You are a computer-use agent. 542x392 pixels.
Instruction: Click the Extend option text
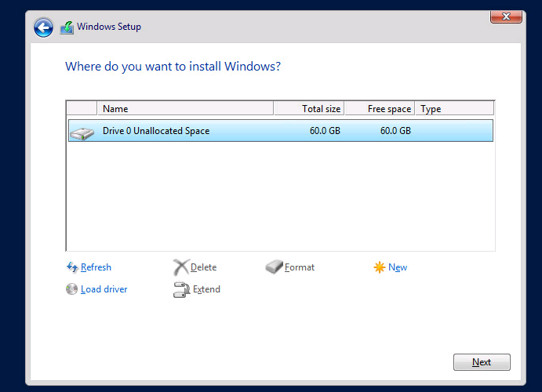pyautogui.click(x=206, y=289)
